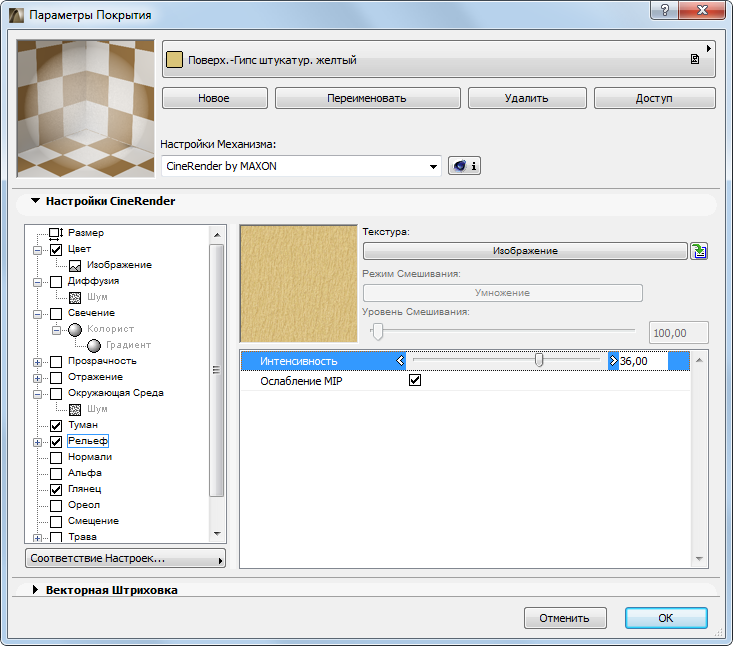This screenshot has width=733, height=646.
Task: Enable the Ореол checkbox
Action: point(56,506)
